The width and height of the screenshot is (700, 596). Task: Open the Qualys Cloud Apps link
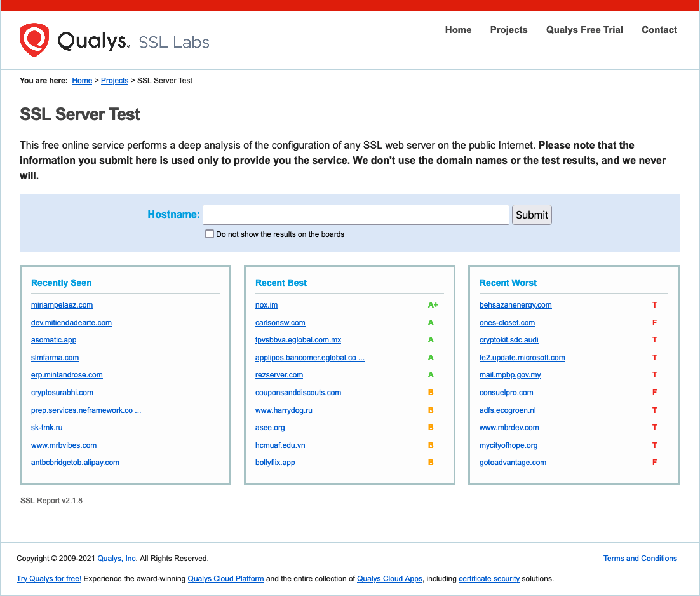click(x=390, y=579)
